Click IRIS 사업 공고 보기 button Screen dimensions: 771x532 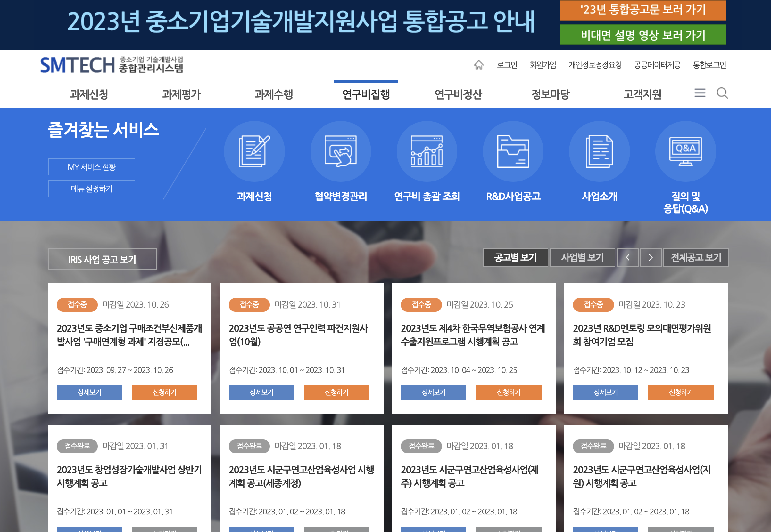pyautogui.click(x=102, y=259)
